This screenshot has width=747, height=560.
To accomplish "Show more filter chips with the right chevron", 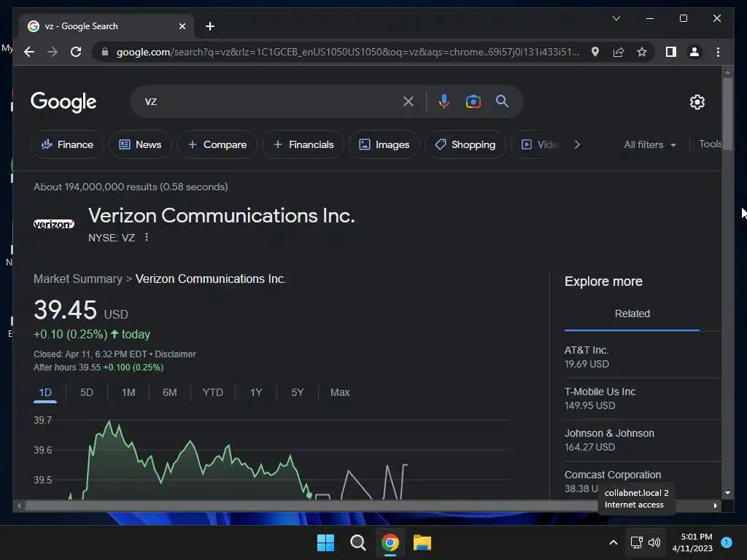I will coord(577,144).
